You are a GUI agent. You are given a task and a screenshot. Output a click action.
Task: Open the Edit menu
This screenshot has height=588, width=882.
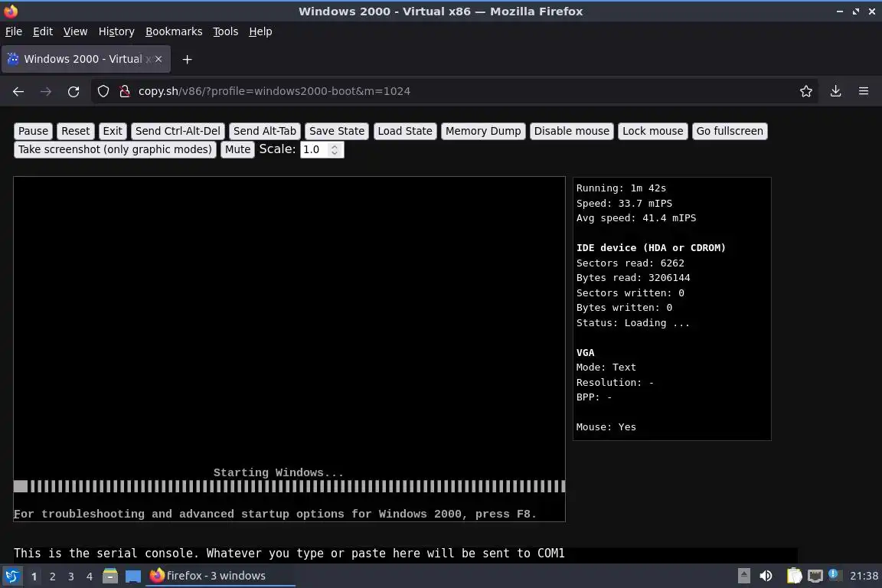tap(43, 31)
